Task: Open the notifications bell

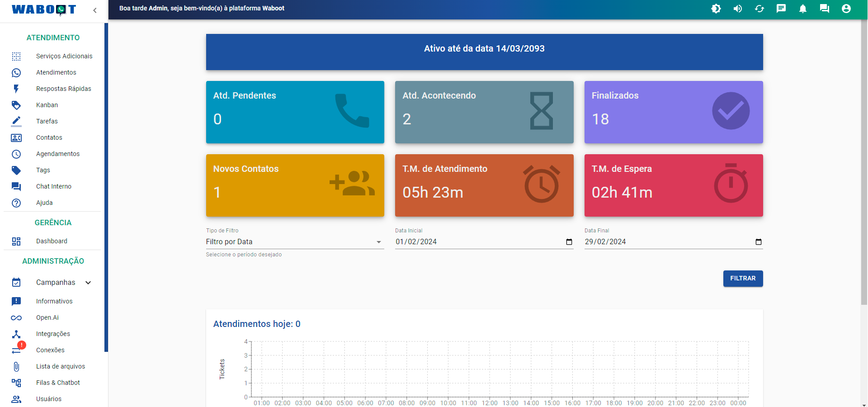Action: point(803,9)
